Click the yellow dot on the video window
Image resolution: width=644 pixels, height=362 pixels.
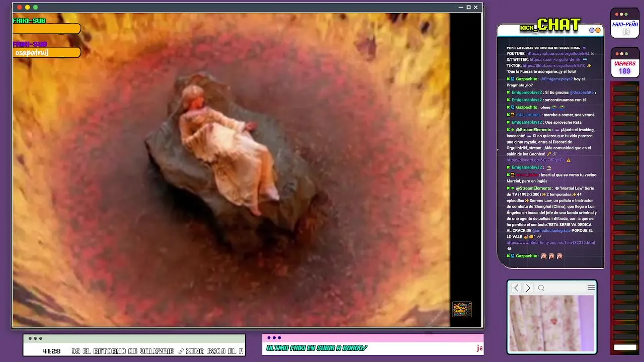[x=28, y=8]
